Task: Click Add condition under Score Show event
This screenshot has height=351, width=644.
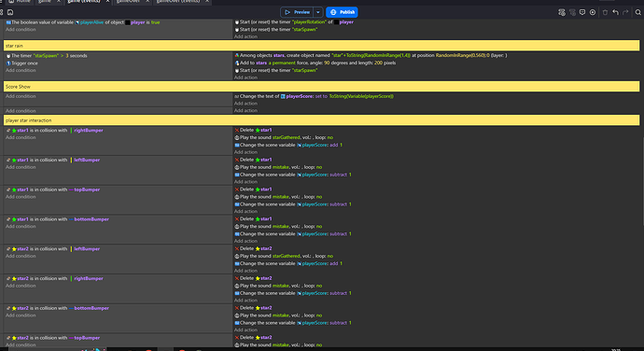Action: [x=21, y=96]
